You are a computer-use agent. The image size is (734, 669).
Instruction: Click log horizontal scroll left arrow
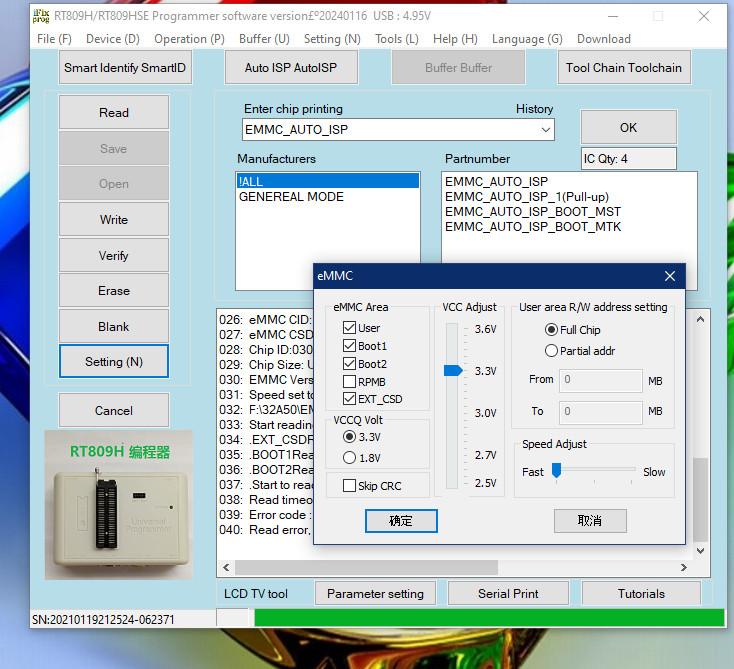(x=227, y=567)
